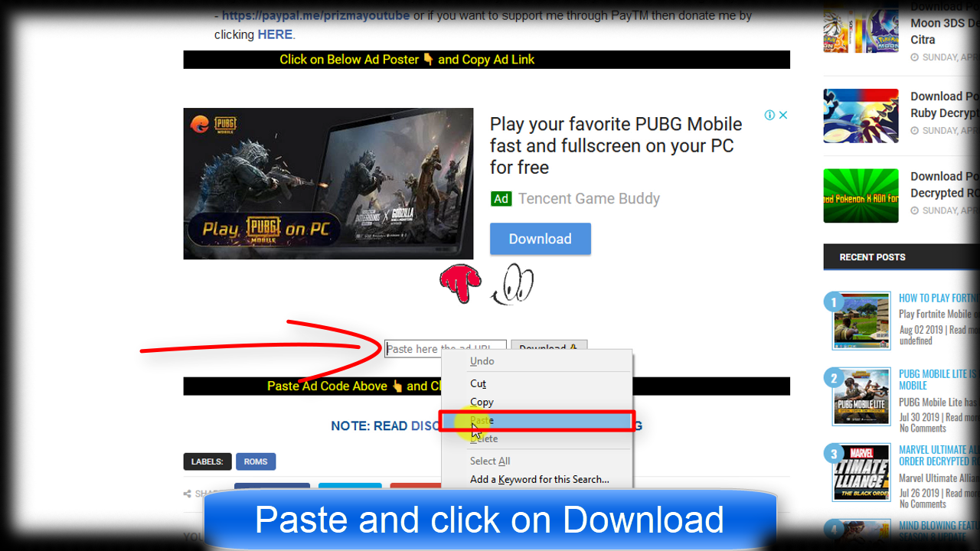
Task: Click the 'RECENT POSTS' sidebar heading
Action: coord(872,257)
